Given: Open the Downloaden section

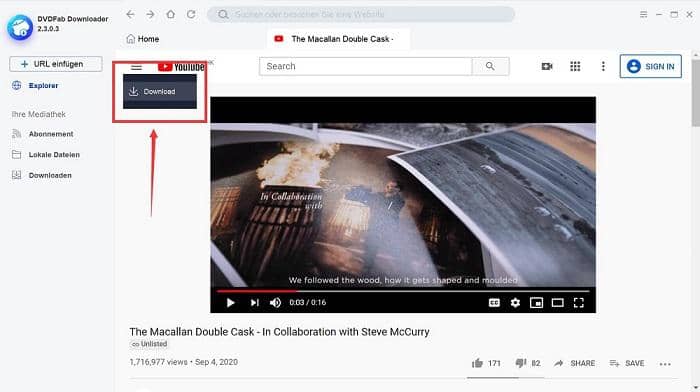Looking at the screenshot, I should [x=42, y=175].
